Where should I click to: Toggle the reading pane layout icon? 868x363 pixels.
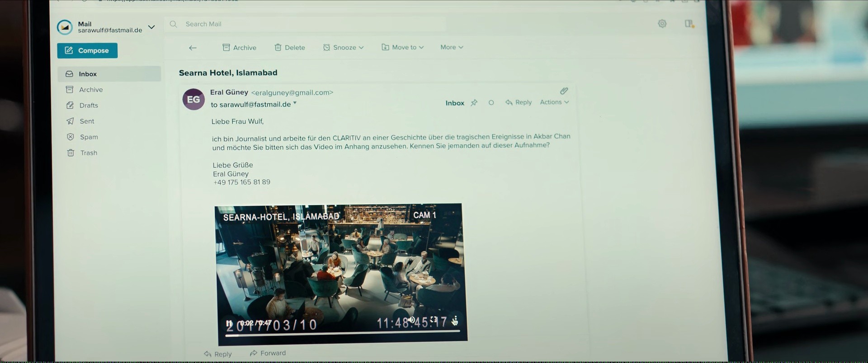(689, 23)
